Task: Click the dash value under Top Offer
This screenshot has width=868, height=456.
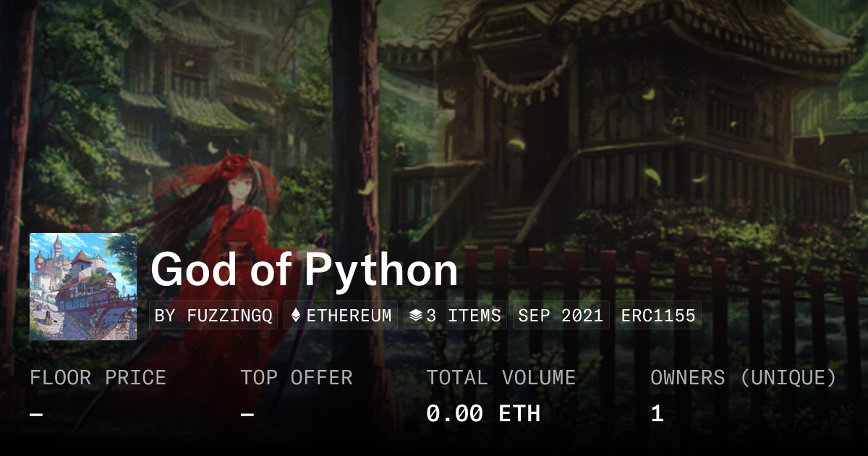Action: pos(247,415)
